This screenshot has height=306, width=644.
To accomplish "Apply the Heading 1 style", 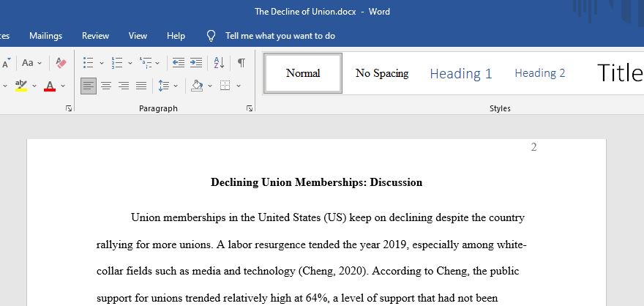I will (461, 73).
